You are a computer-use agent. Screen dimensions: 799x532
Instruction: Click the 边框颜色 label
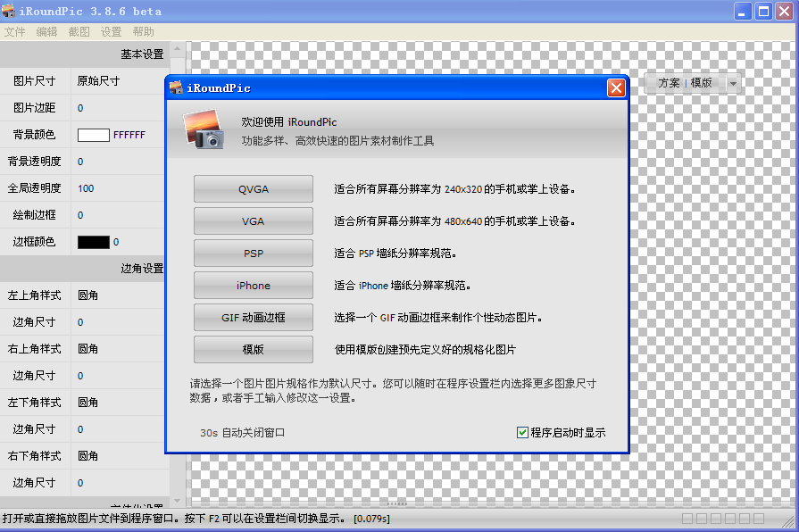click(x=34, y=242)
